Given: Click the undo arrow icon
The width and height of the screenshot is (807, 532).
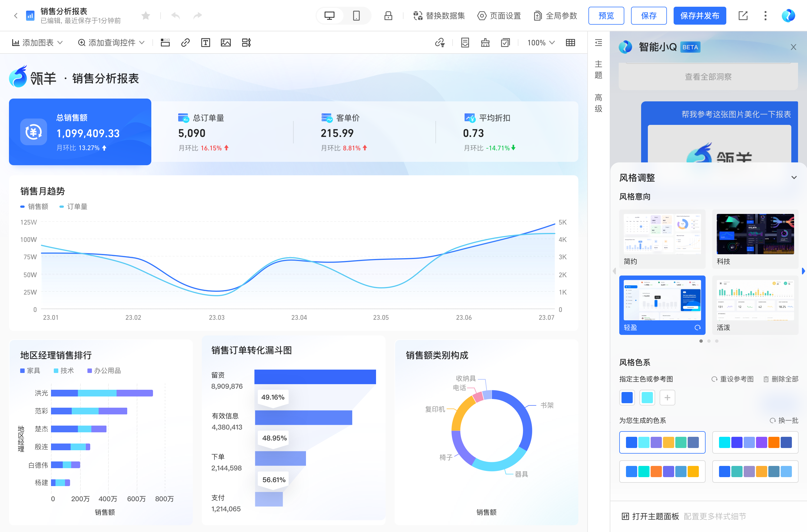Looking at the screenshot, I should click(x=175, y=16).
